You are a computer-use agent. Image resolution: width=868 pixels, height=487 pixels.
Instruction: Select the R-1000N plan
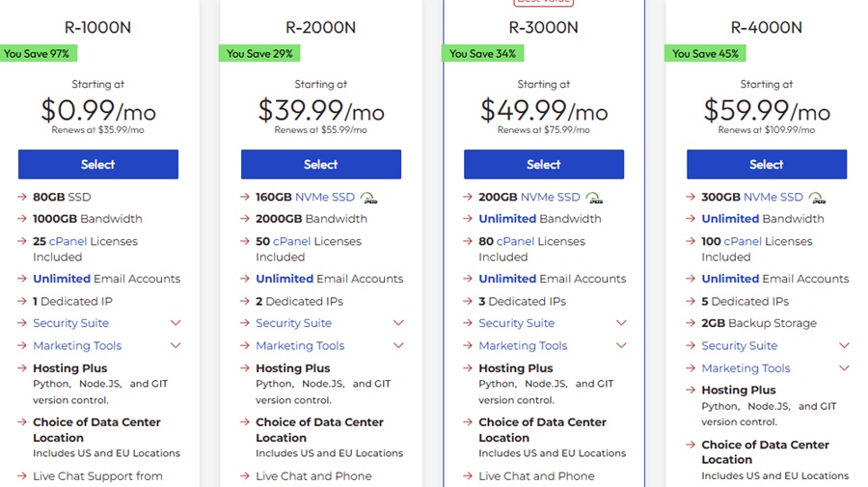(x=97, y=164)
